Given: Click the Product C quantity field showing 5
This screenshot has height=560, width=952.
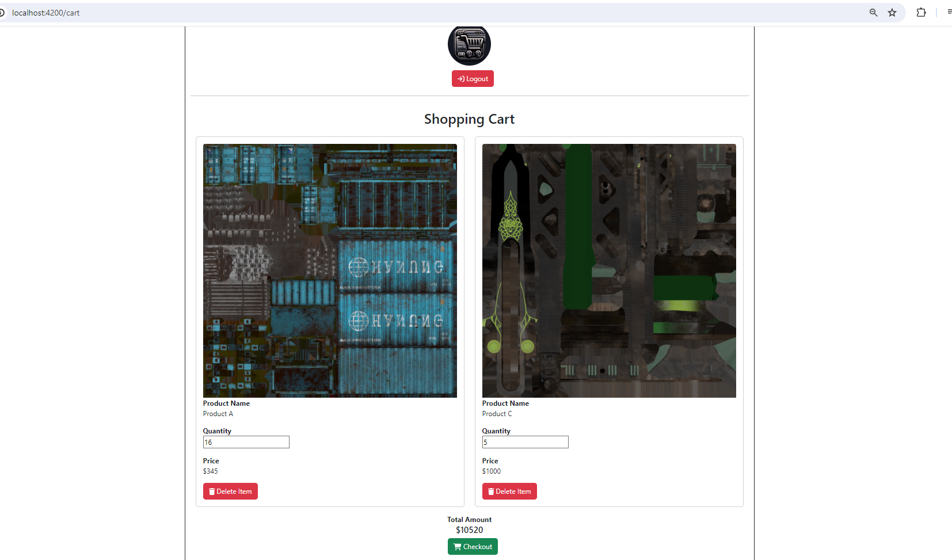Looking at the screenshot, I should click(525, 442).
